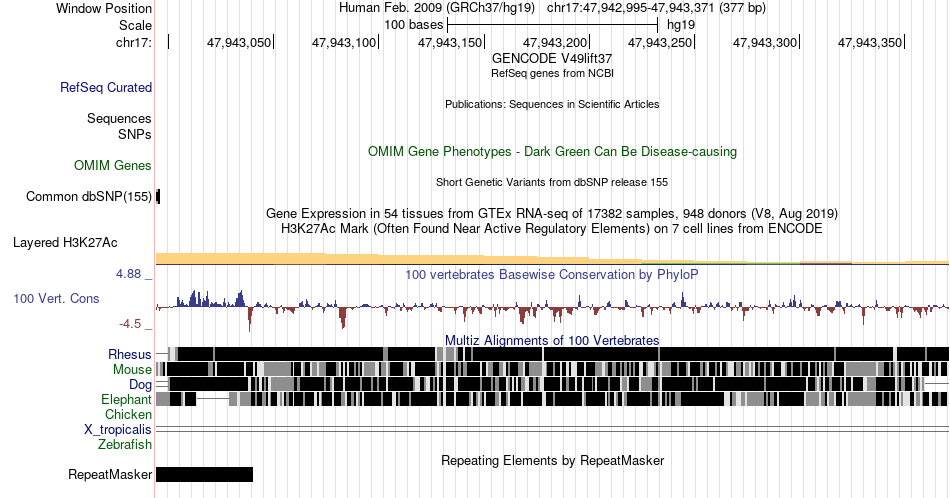Click the Sequences track label
This screenshot has height=498, width=950.
pyautogui.click(x=119, y=118)
